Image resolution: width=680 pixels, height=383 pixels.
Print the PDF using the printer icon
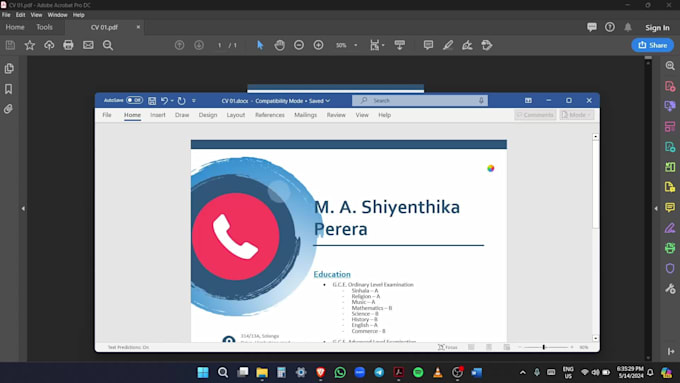68,45
